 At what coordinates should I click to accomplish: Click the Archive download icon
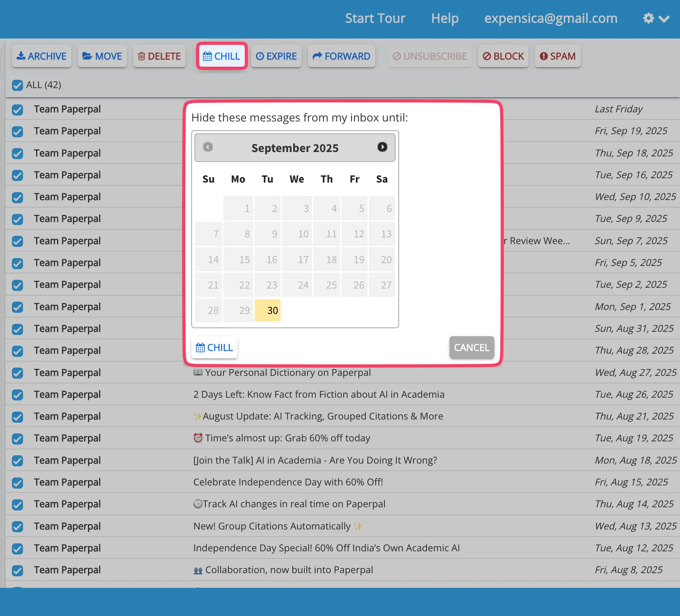(21, 56)
